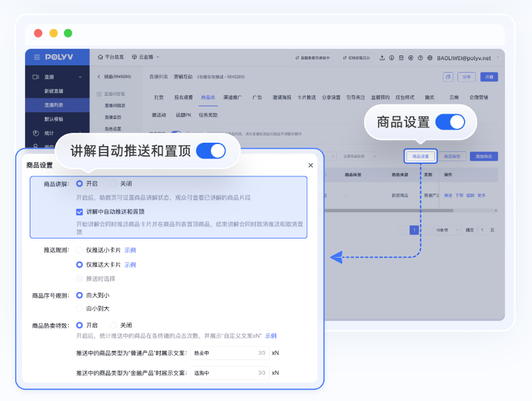This screenshot has width=532, height=401.
Task: Click the 统计 icon in the left sidebar
Action: pyautogui.click(x=36, y=133)
